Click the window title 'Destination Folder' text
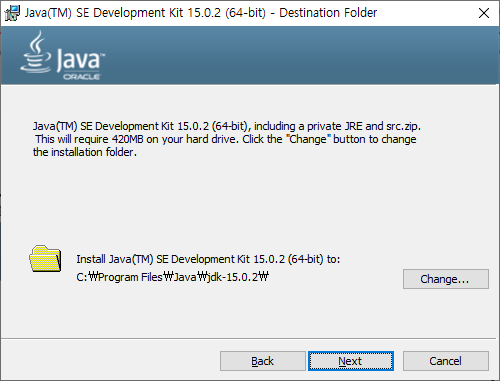 tap(328, 13)
